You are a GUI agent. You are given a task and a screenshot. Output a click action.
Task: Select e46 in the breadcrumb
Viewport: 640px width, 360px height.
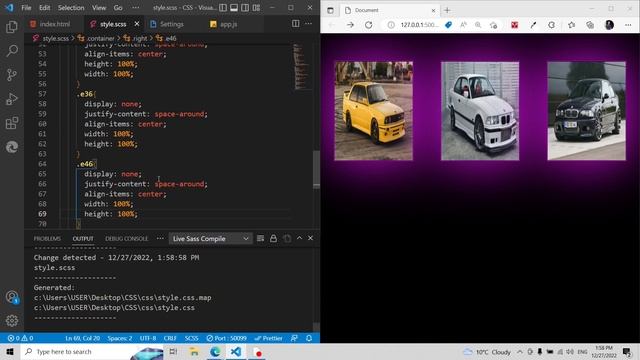pyautogui.click(x=170, y=38)
